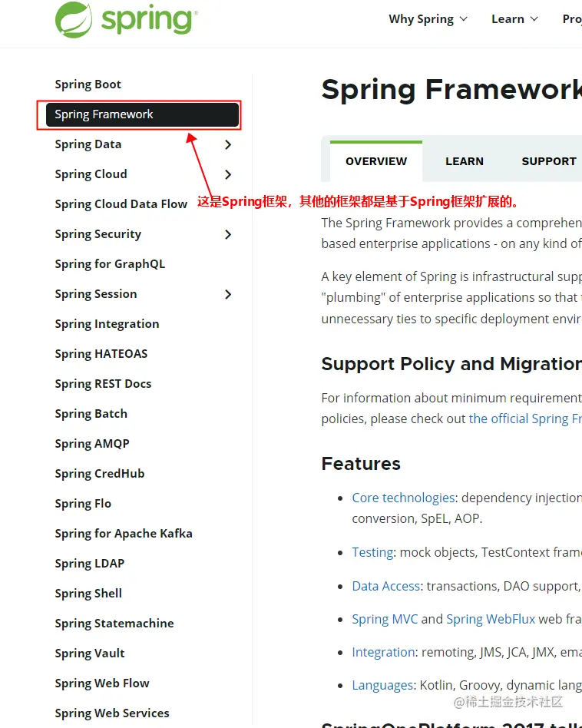The height and width of the screenshot is (728, 582).
Task: Select Spring Framework in the sidebar
Action: (143, 114)
